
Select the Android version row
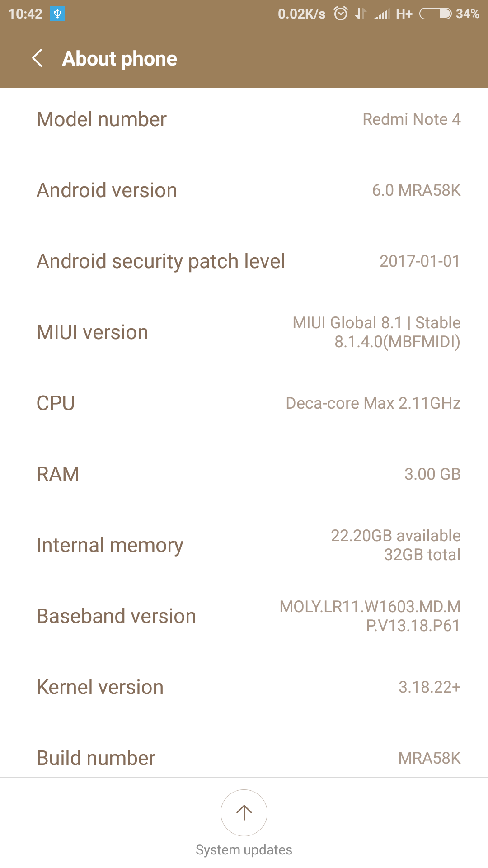(x=244, y=190)
